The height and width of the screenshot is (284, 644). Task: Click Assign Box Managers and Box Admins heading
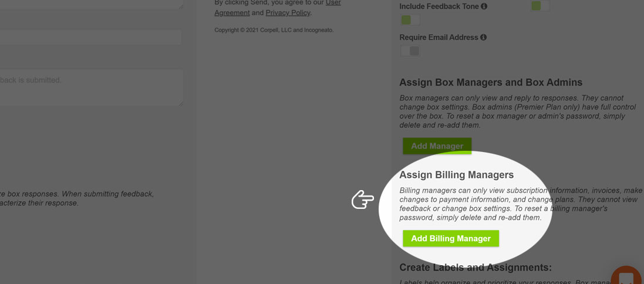tap(491, 82)
